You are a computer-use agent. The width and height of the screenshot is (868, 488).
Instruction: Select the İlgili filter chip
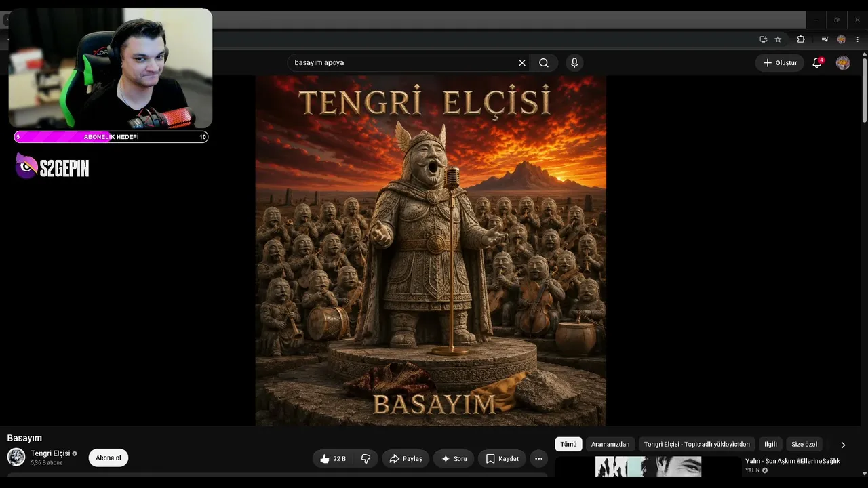tap(770, 444)
